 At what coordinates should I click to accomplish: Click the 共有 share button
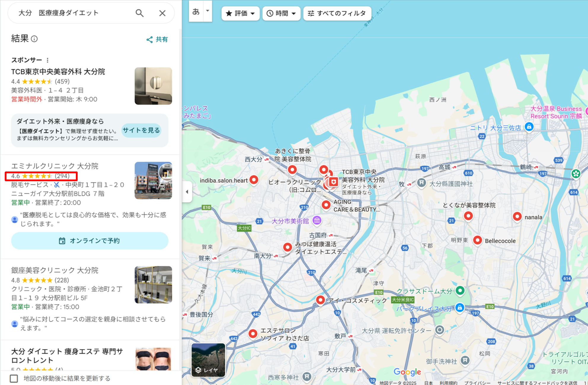[x=157, y=39]
